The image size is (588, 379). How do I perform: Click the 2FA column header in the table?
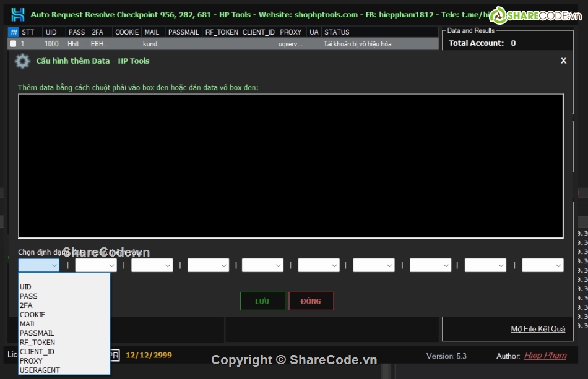click(x=100, y=32)
